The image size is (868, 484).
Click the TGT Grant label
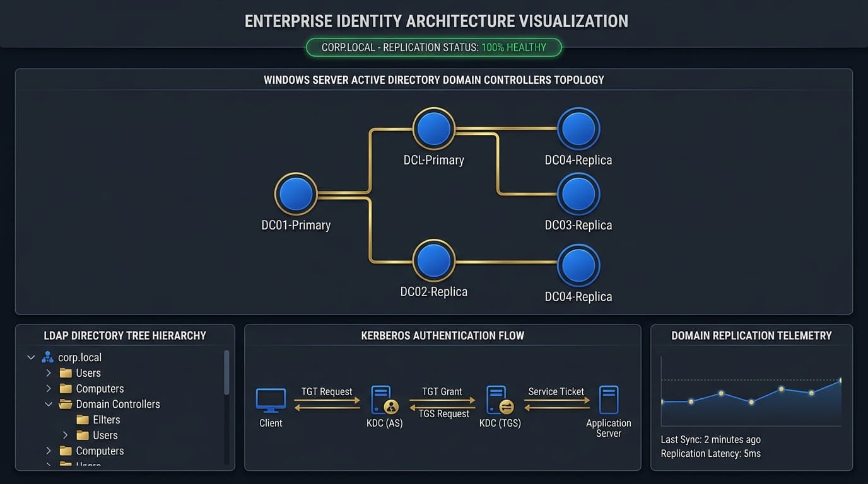click(x=442, y=391)
